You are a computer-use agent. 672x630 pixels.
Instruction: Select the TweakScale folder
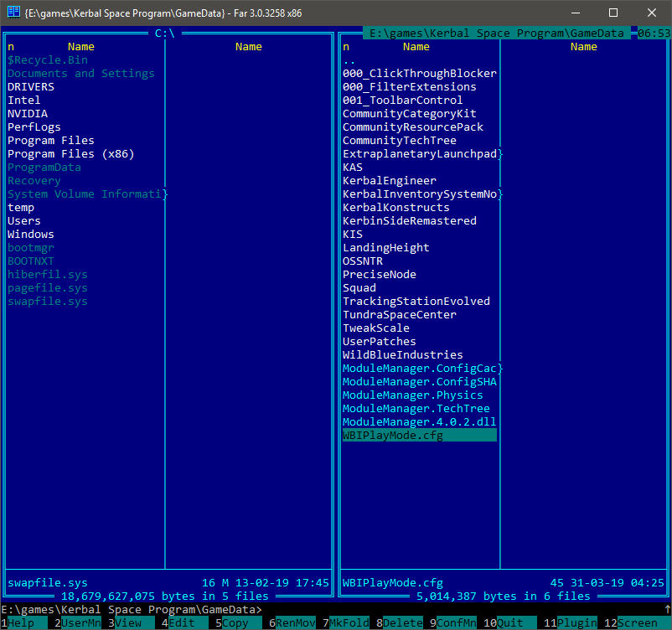(x=376, y=328)
